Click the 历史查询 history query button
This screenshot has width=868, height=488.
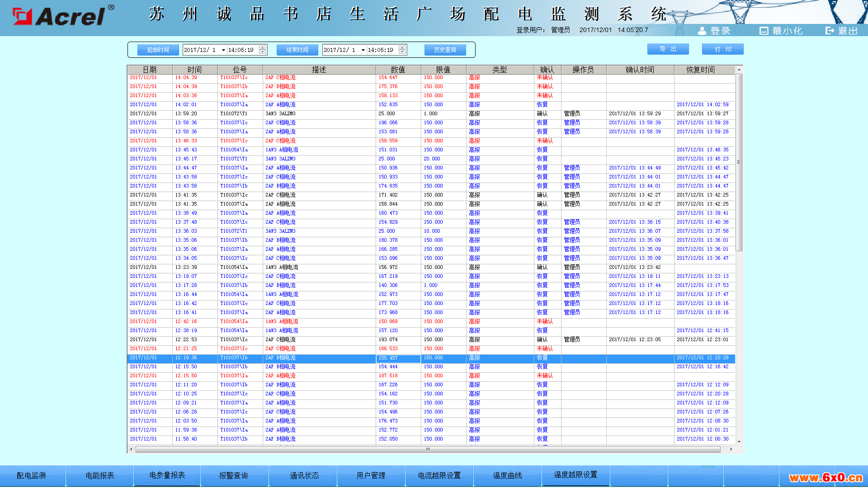tap(445, 50)
